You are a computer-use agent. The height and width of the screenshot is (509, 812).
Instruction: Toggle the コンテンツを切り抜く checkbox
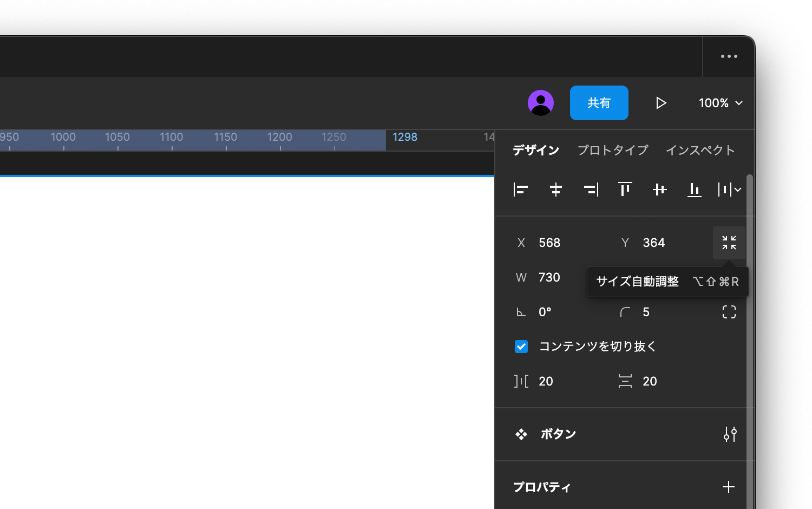(x=521, y=347)
